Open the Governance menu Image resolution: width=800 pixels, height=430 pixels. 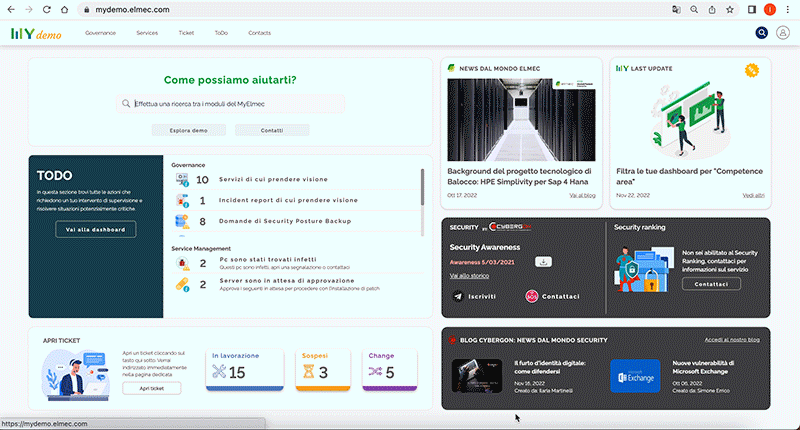[100, 33]
